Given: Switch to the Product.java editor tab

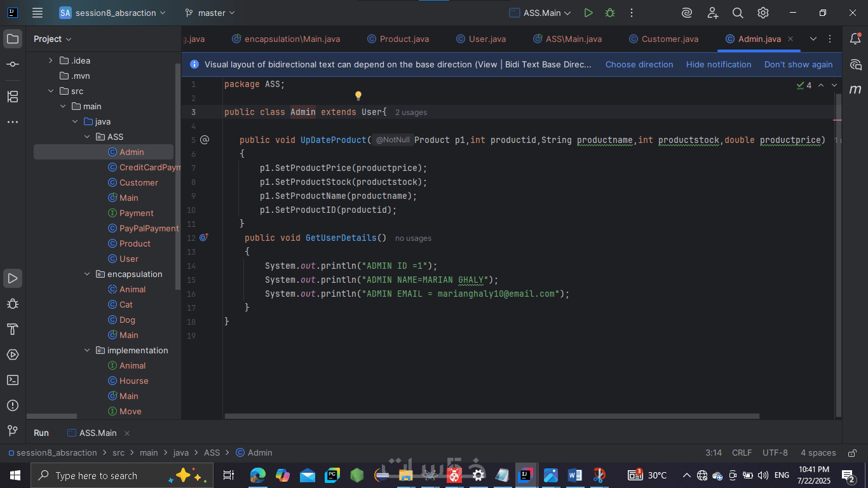Looking at the screenshot, I should [403, 39].
